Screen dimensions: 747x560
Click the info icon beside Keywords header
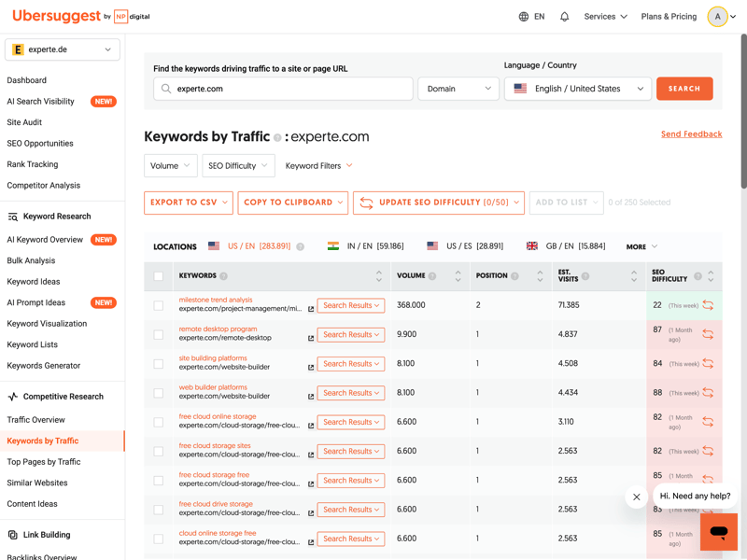[x=223, y=276]
